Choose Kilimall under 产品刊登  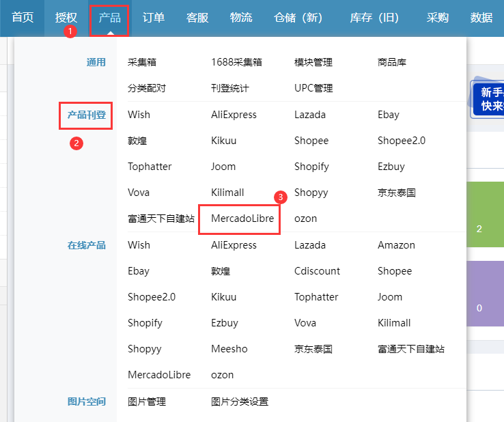pyautogui.click(x=227, y=193)
